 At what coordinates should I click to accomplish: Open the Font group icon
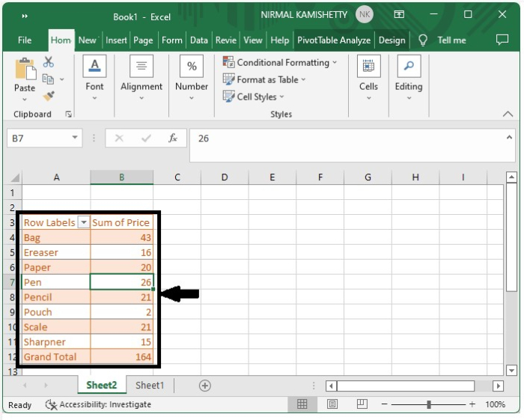[x=94, y=66]
